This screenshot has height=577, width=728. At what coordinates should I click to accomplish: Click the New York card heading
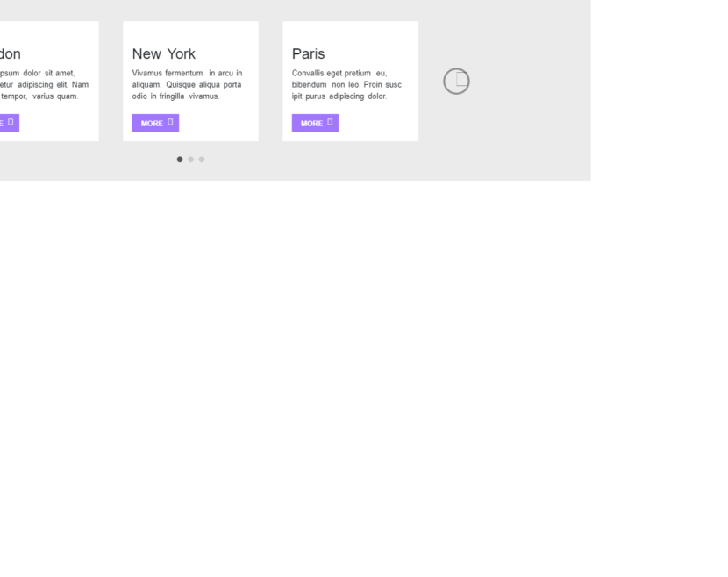pyautogui.click(x=164, y=54)
